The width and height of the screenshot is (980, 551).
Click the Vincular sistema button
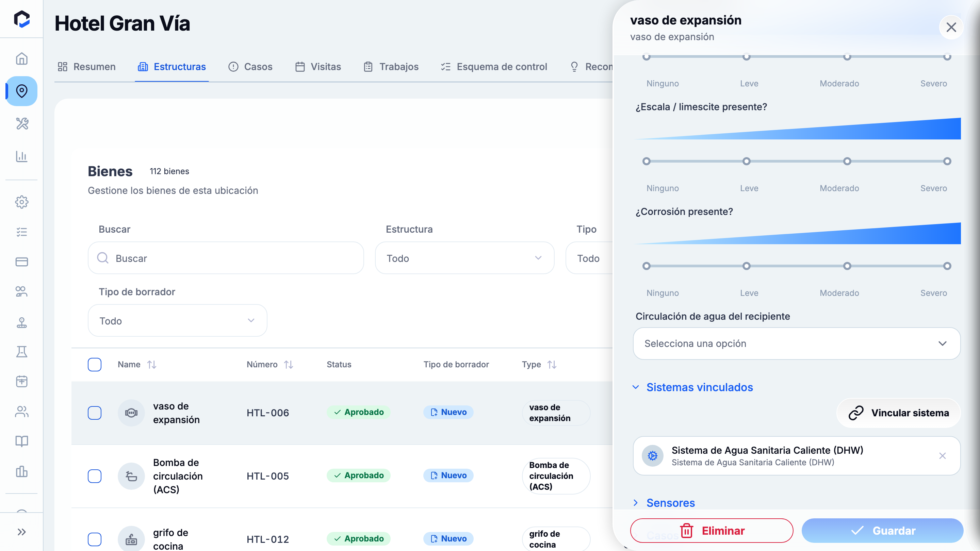[899, 413]
